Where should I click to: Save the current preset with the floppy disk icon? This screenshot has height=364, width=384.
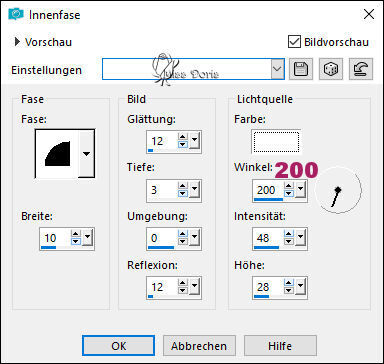tap(301, 69)
